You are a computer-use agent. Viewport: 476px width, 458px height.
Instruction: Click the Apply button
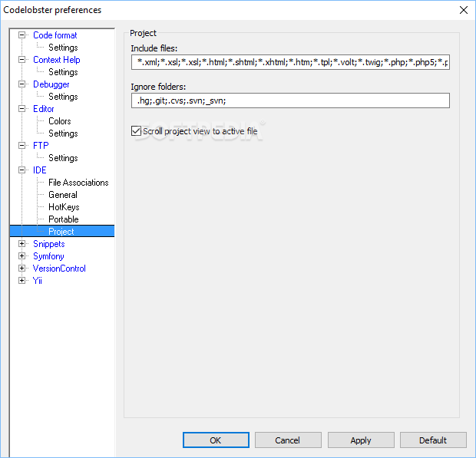point(361,440)
